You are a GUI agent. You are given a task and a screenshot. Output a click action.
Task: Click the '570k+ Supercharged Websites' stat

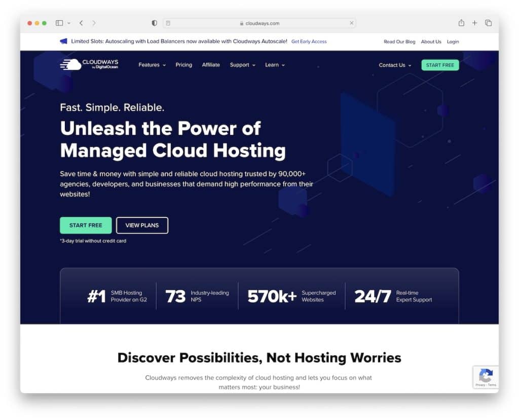click(291, 296)
